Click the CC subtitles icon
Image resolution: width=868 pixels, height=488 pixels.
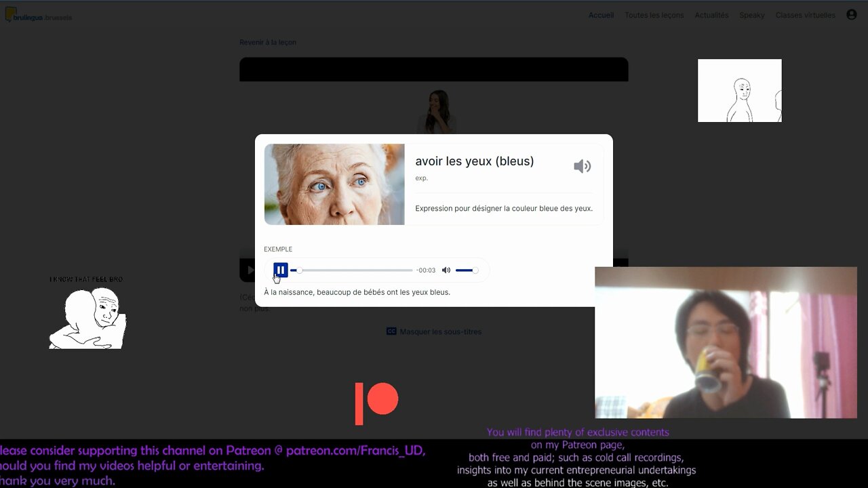tap(391, 331)
